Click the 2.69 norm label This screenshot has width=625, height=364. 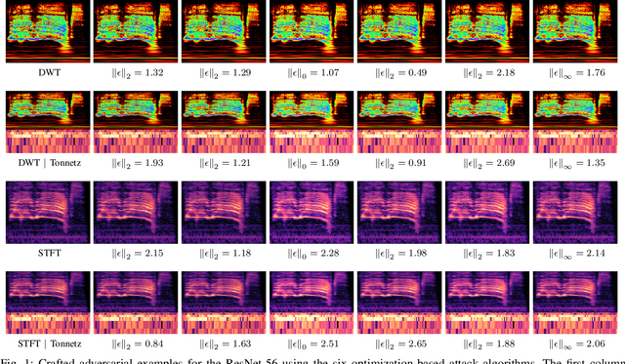pyautogui.click(x=489, y=164)
